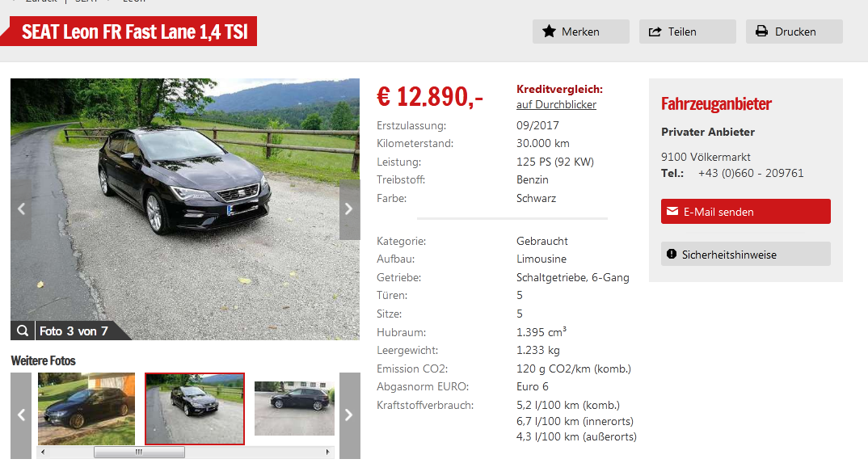Open Sicherheitshinweise safety notes
Image resolution: width=868 pixels, height=476 pixels.
coord(746,254)
